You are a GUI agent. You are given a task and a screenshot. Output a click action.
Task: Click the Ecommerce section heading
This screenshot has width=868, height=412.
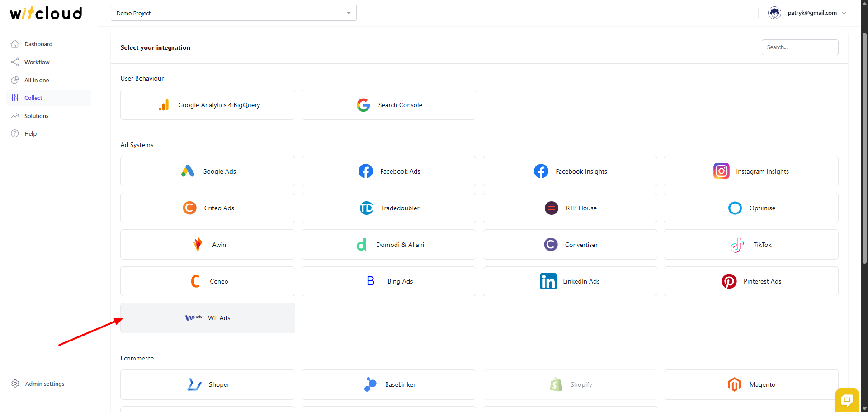click(x=137, y=358)
